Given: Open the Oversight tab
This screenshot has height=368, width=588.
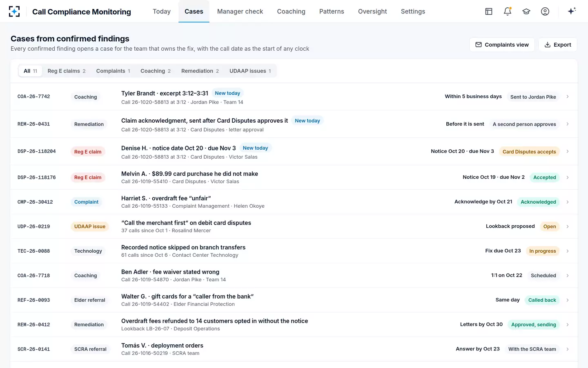Looking at the screenshot, I should click(x=372, y=11).
